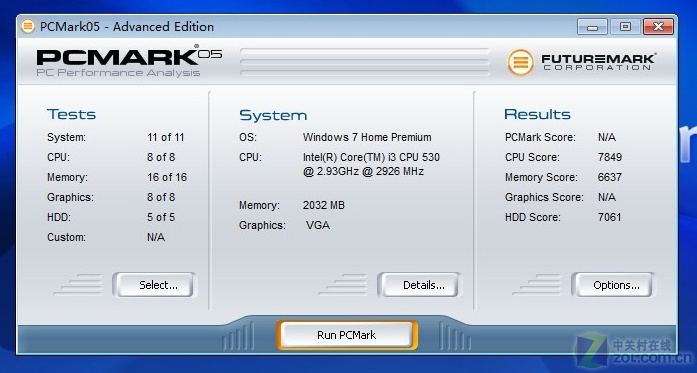Click the '@ 2.93GHz @ 2926 MHz' text
Image resolution: width=697 pixels, height=373 pixels.
[x=363, y=172]
